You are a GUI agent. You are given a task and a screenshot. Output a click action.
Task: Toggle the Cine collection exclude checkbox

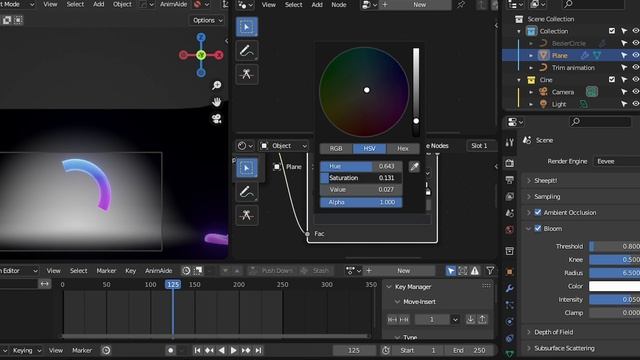click(611, 80)
